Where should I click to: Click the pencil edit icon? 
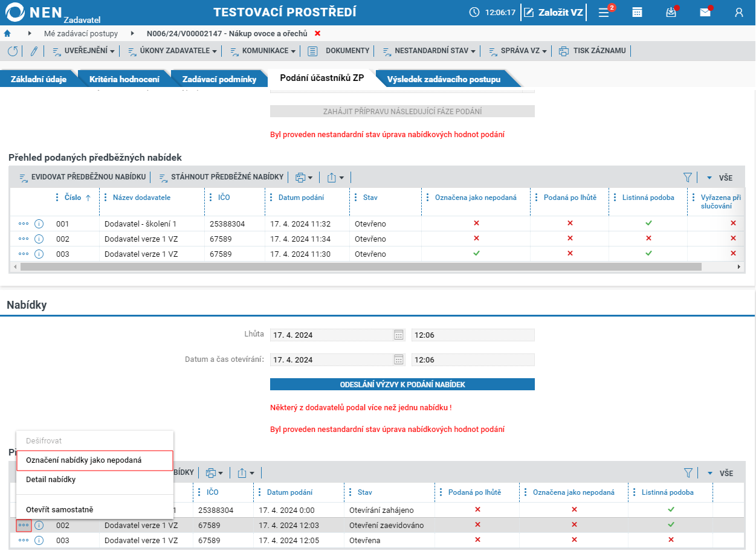point(34,51)
